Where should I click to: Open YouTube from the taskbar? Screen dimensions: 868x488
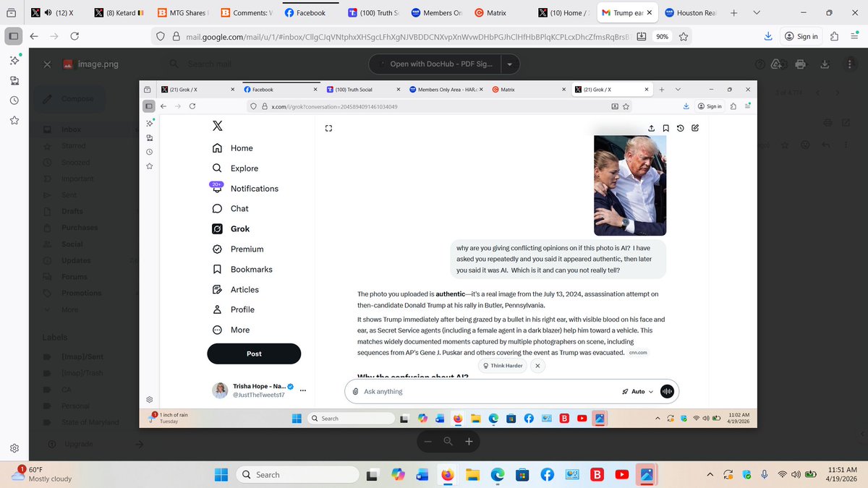pyautogui.click(x=621, y=474)
